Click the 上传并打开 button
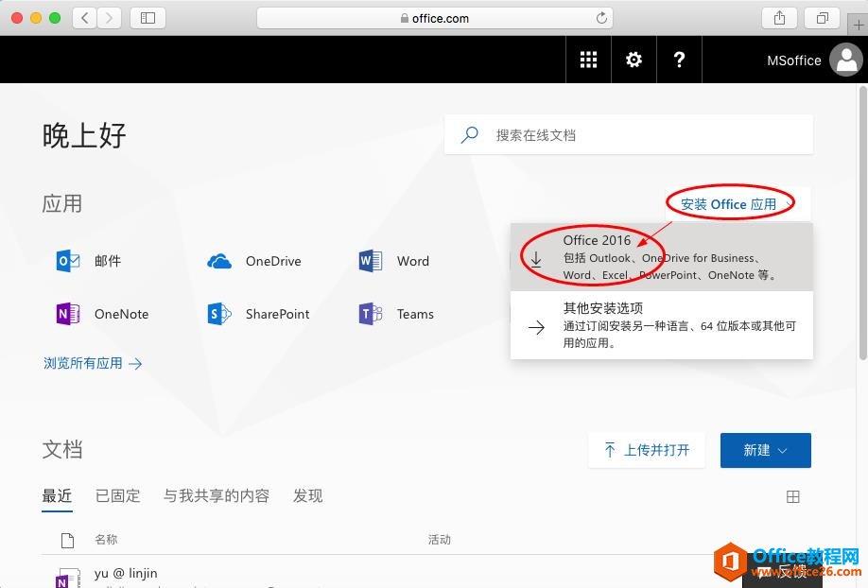 tap(647, 450)
